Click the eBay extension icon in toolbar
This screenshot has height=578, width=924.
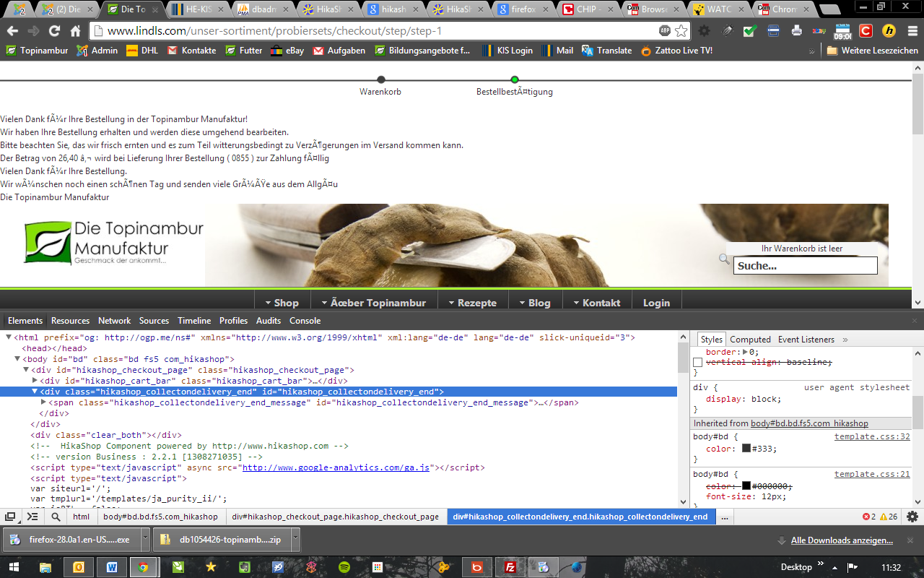(x=819, y=31)
